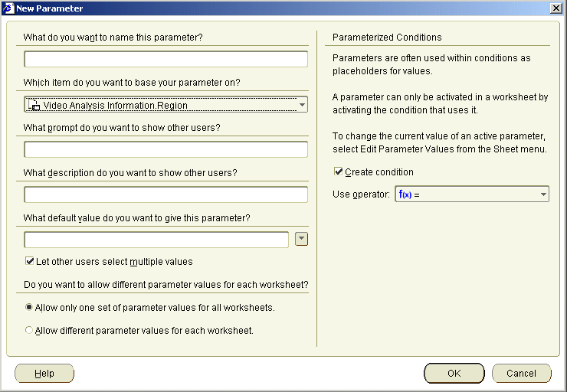Click the f(x) icon in the operator box
567x392 pixels.
pyautogui.click(x=405, y=194)
